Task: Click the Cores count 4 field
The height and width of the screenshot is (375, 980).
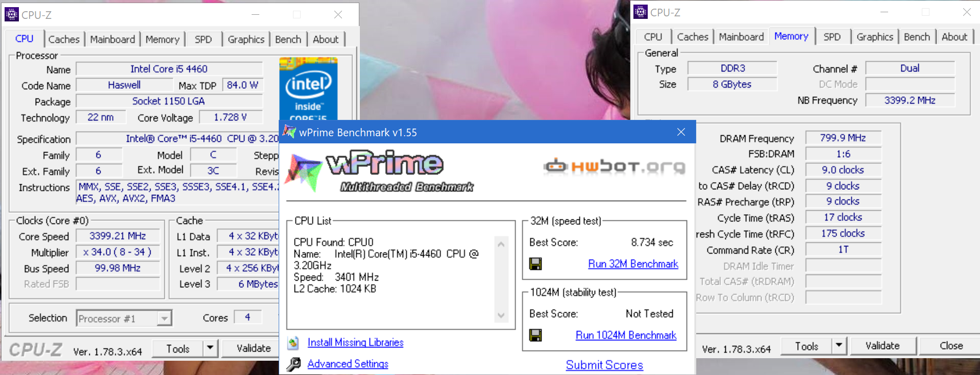Action: tap(248, 317)
